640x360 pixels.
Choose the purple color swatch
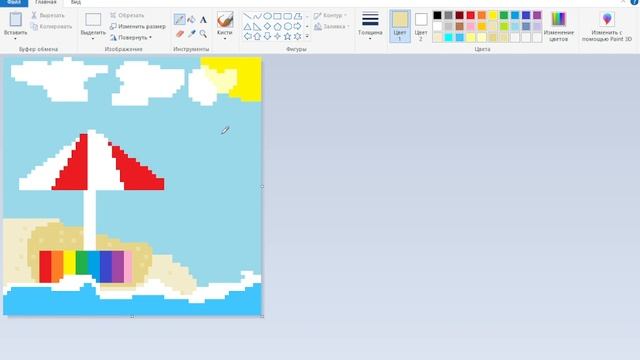click(537, 16)
